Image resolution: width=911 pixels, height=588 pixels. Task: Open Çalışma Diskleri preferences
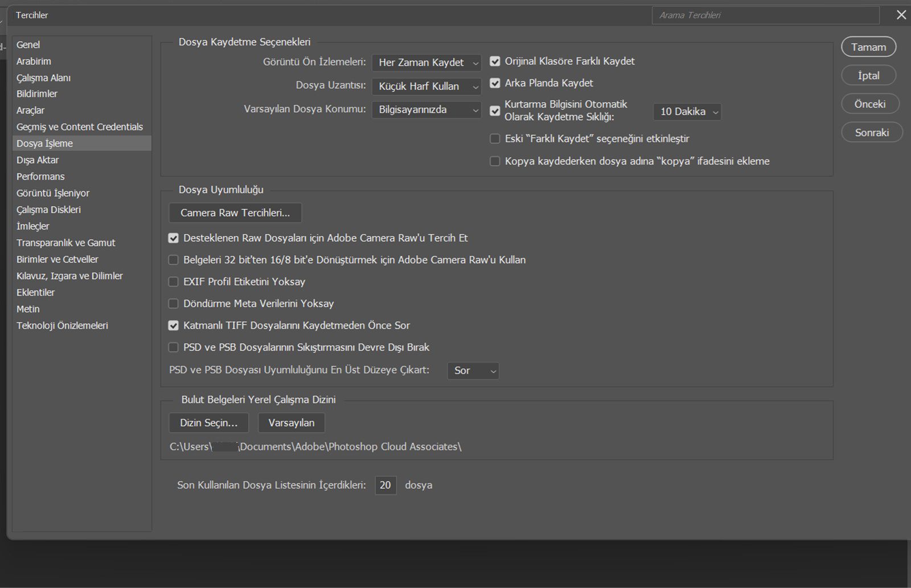coord(82,209)
